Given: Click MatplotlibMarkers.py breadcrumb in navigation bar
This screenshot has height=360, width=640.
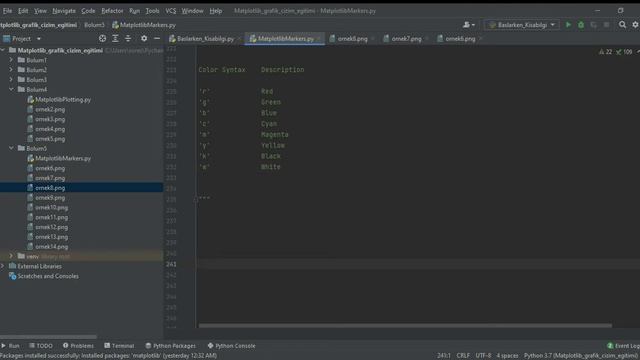Looking at the screenshot, I should click(x=144, y=25).
